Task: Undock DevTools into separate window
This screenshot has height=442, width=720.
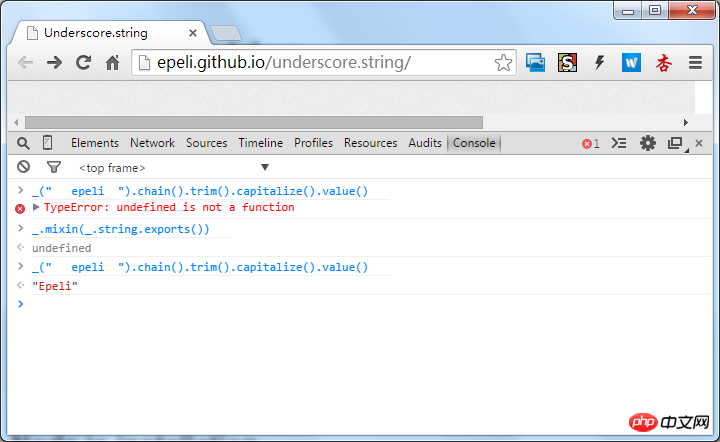Action: [675, 143]
